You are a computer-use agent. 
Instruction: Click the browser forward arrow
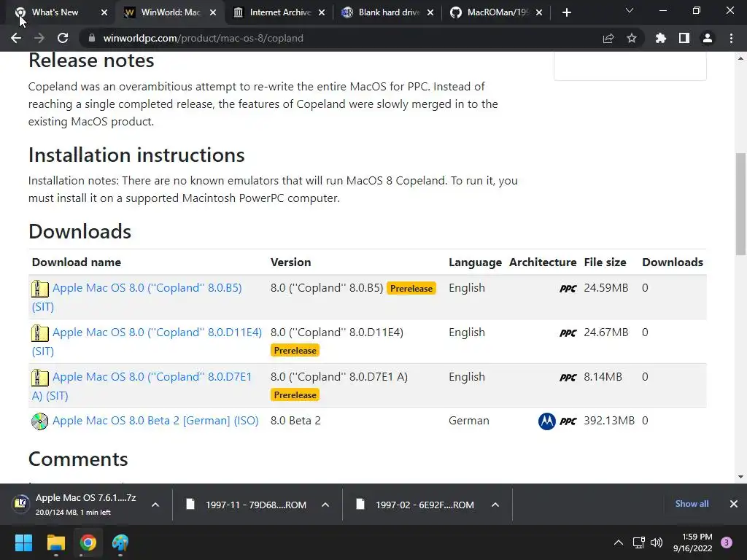(39, 38)
